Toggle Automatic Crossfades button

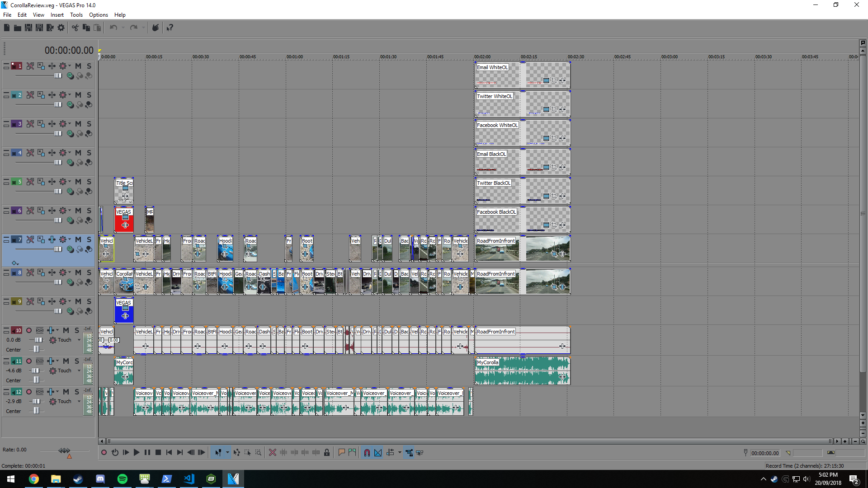coord(378,452)
